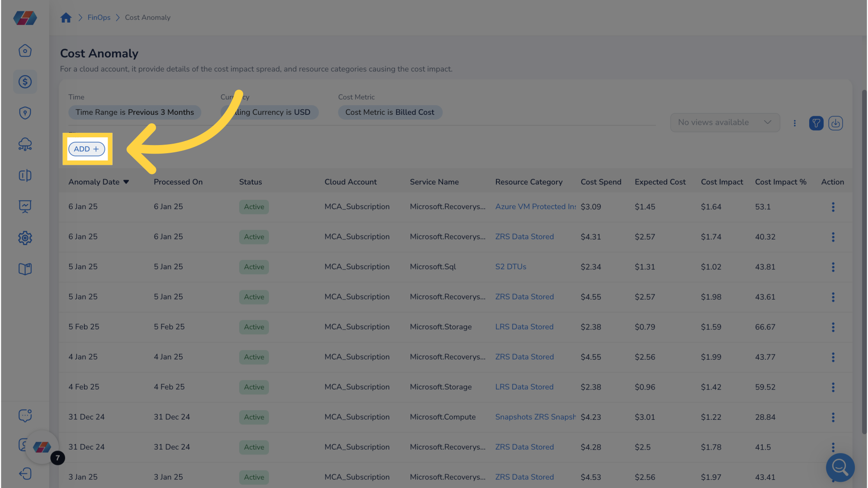Click the Microsoft.Sql service name cell
Viewport: 868px width, 488px height.
[x=433, y=267]
